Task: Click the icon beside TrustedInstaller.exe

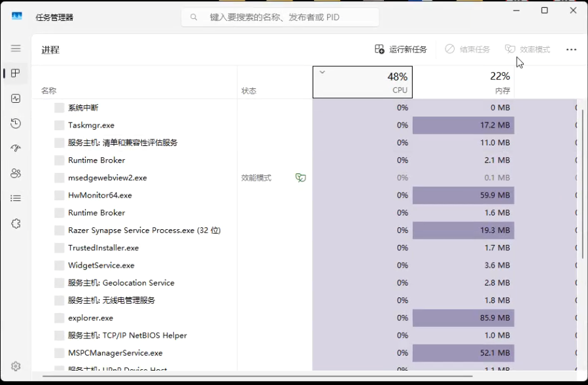Action: (x=60, y=247)
